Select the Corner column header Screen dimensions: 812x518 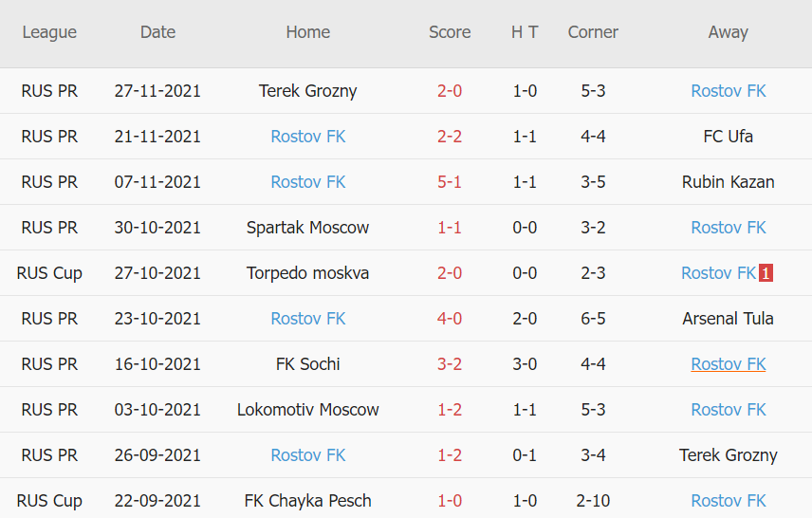click(x=593, y=32)
